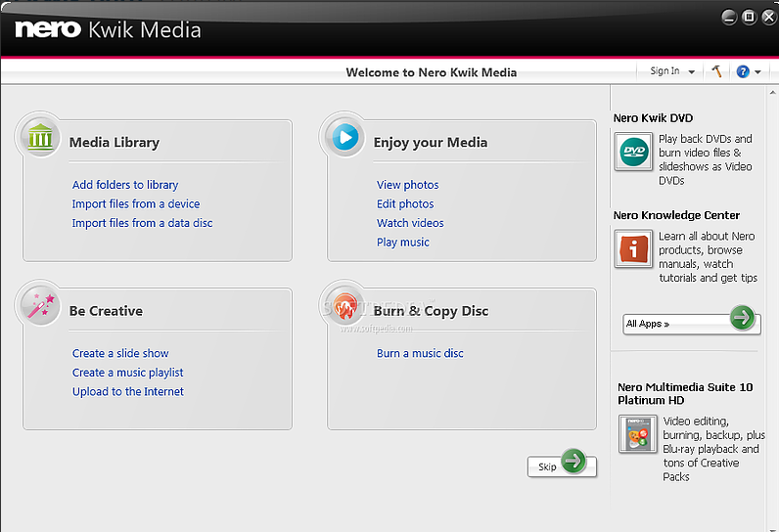779x532 pixels.
Task: Click the green arrow on All Apps
Action: (742, 318)
